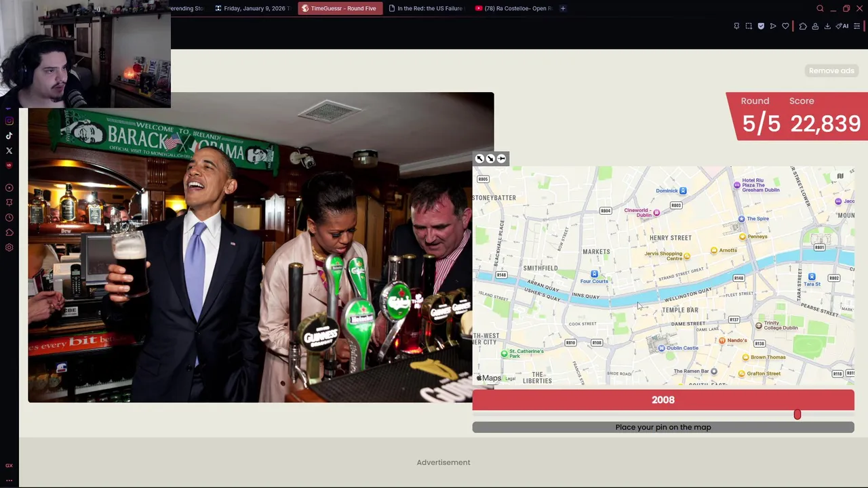
Task: Toggle the ad blocker shield icon
Action: pos(761,26)
